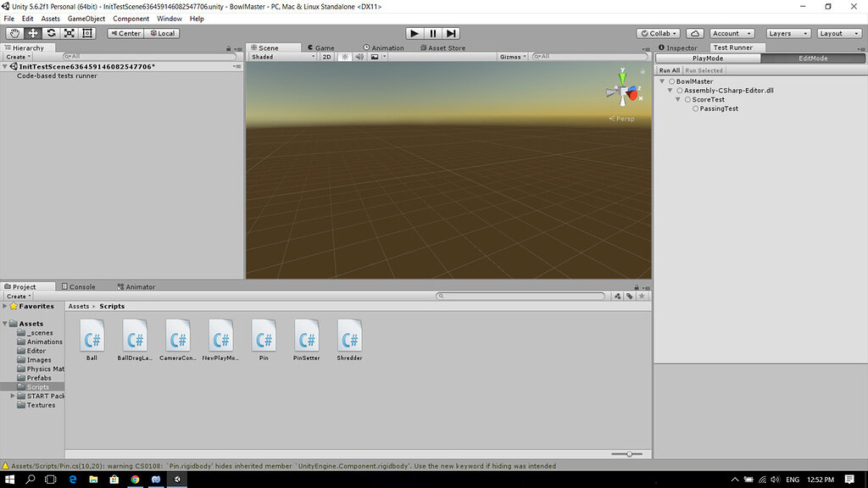868x488 pixels.
Task: Choose the Rect transform tool
Action: (87, 33)
